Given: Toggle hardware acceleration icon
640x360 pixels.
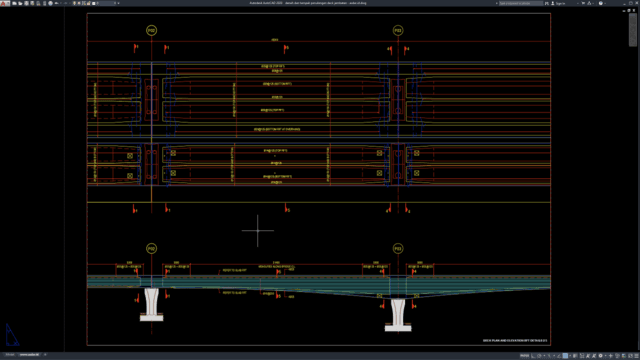Looking at the screenshot, I should (624, 356).
